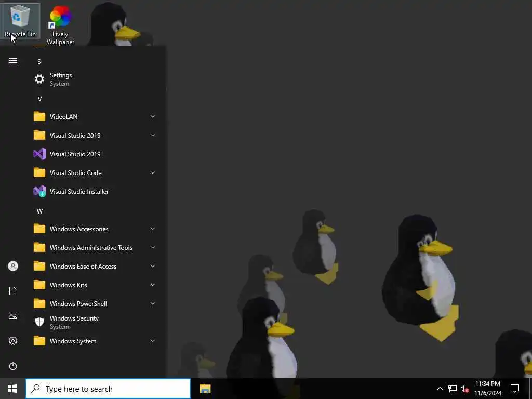Image resolution: width=532 pixels, height=399 pixels.
Task: Click Windows System folder icon
Action: click(x=39, y=341)
